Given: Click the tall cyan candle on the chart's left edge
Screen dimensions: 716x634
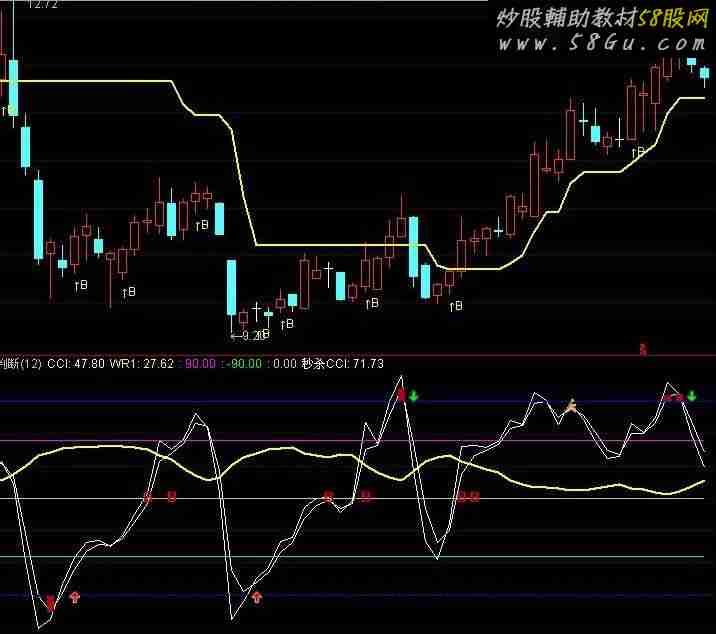Looking at the screenshot, I should pos(13,87).
